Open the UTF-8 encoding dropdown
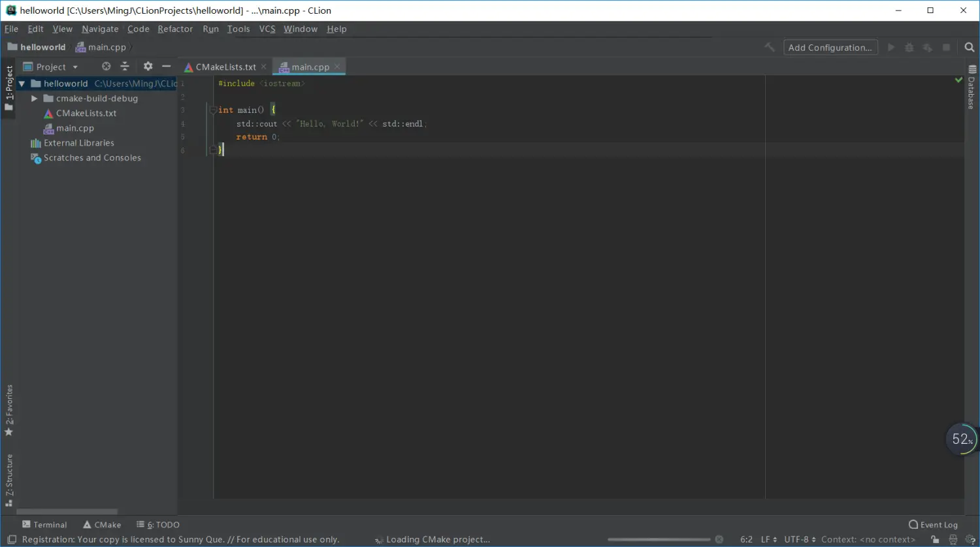Image resolution: width=980 pixels, height=547 pixels. tap(800, 539)
